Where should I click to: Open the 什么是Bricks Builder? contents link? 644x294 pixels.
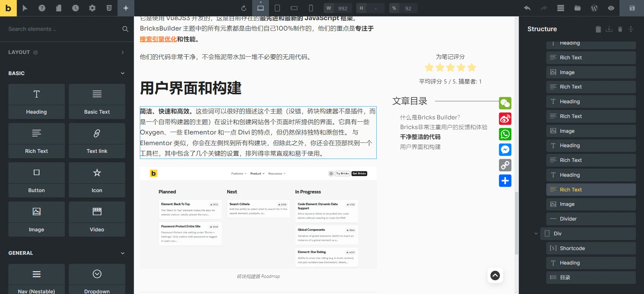click(430, 117)
